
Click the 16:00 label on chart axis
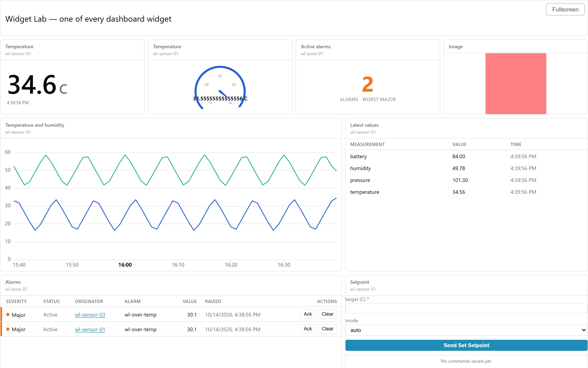point(125,265)
